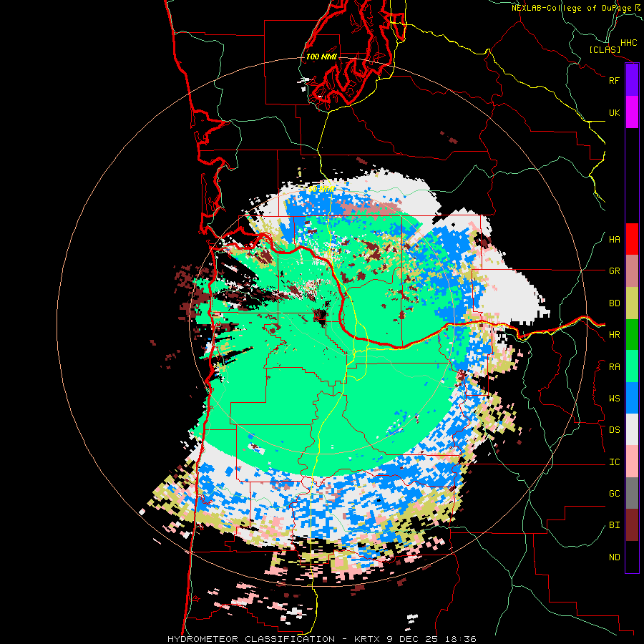Click the purple RF legend color swatch

click(632, 80)
